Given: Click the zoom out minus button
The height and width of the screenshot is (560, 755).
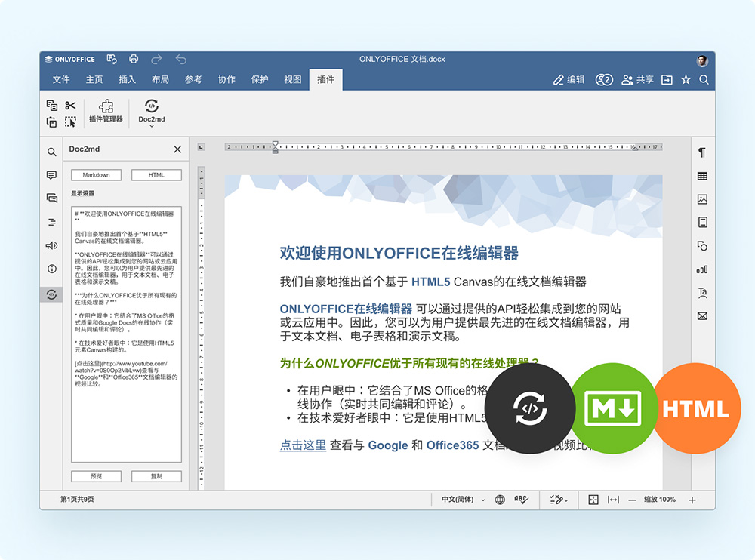Looking at the screenshot, I should [632, 500].
